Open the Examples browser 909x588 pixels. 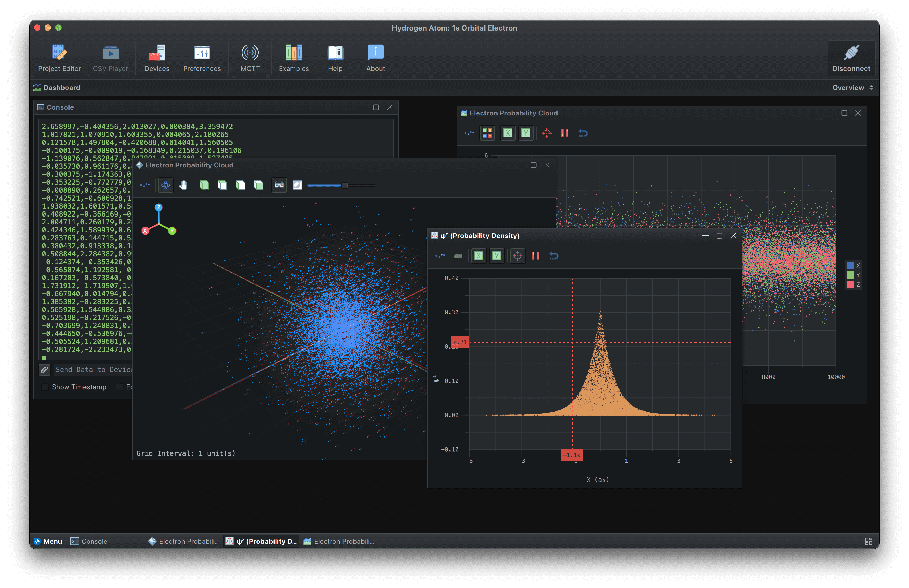click(294, 58)
